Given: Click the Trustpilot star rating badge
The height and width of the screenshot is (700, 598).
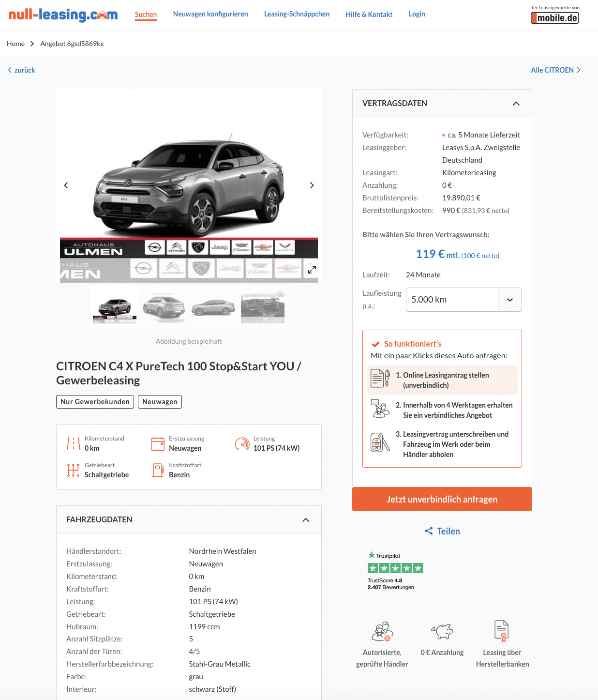Looking at the screenshot, I should [x=395, y=568].
